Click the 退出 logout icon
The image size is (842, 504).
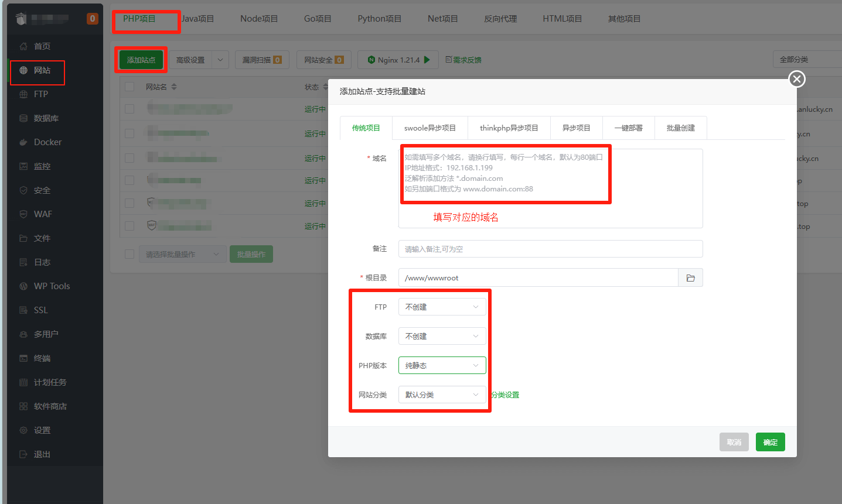[x=23, y=454]
